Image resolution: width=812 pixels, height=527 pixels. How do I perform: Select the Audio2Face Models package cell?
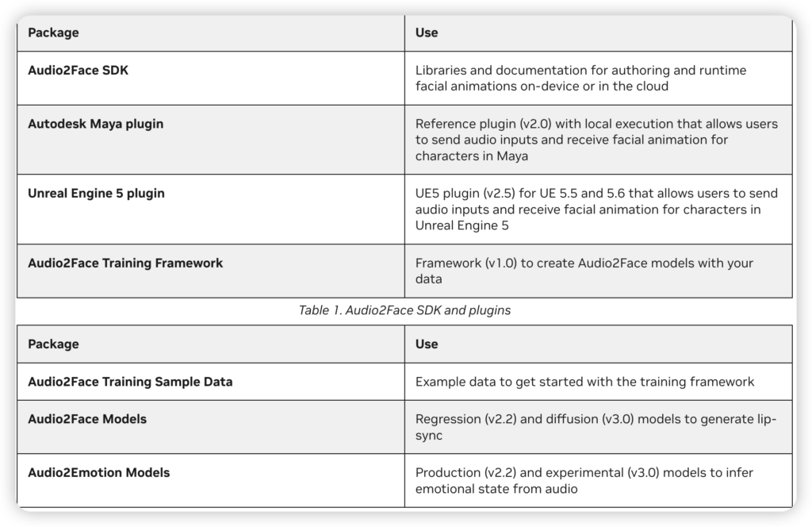tap(87, 419)
